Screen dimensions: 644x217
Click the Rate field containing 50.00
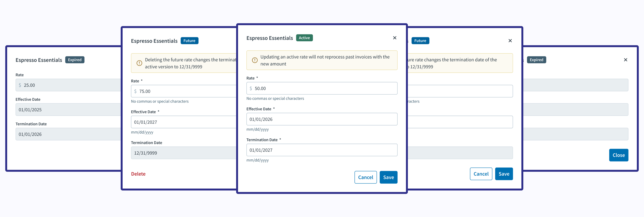click(x=325, y=88)
